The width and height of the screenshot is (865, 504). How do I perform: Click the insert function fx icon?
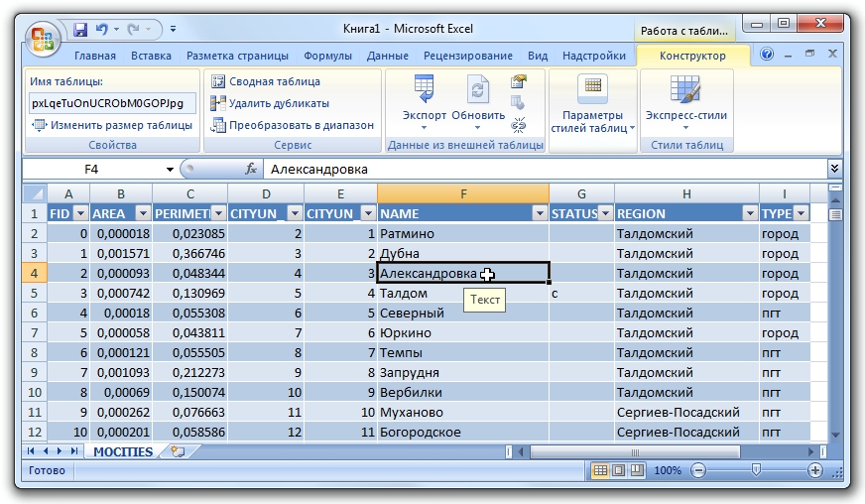[251, 169]
